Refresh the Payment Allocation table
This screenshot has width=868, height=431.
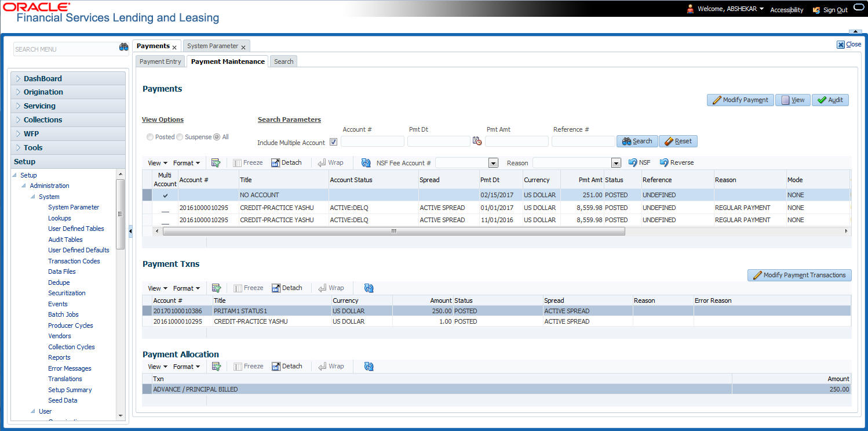(x=369, y=367)
